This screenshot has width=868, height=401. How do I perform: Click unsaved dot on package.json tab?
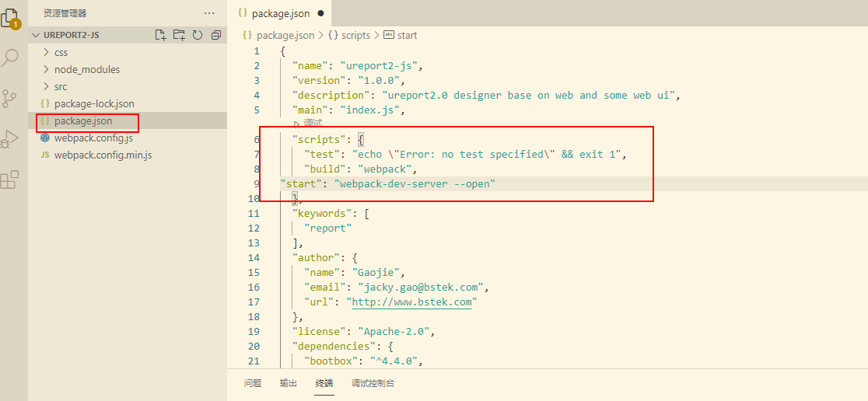tap(320, 13)
